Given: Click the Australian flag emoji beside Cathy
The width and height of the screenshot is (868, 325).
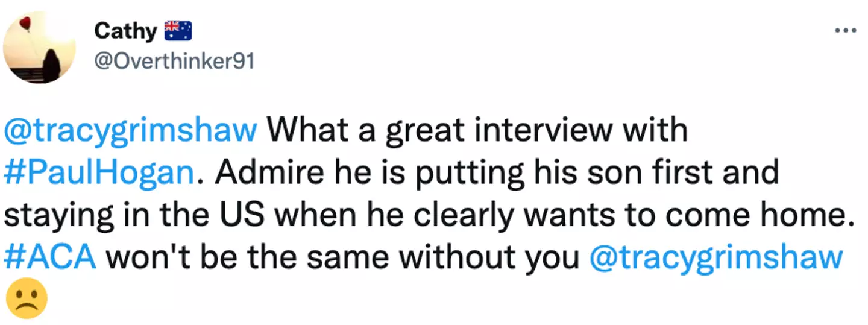Looking at the screenshot, I should pyautogui.click(x=178, y=31).
